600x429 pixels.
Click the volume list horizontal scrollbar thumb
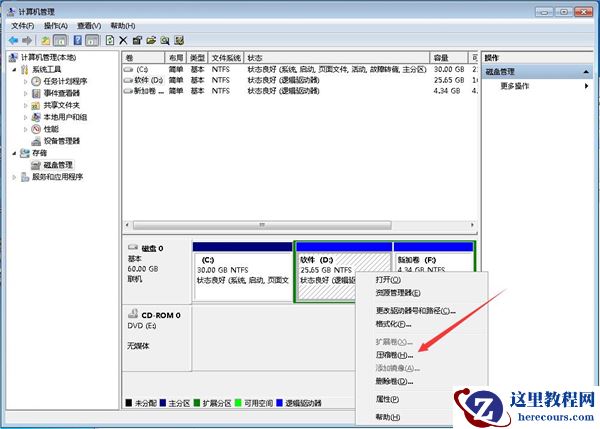[x=262, y=225]
